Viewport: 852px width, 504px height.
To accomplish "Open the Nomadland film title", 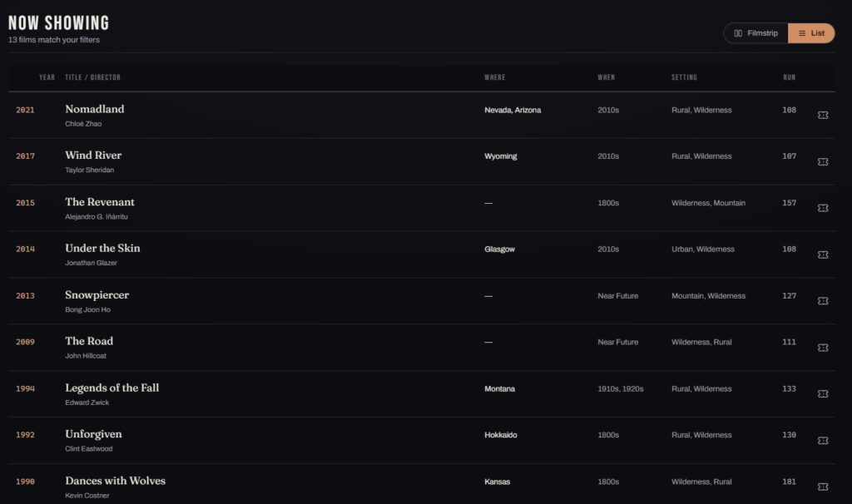I will coord(95,109).
